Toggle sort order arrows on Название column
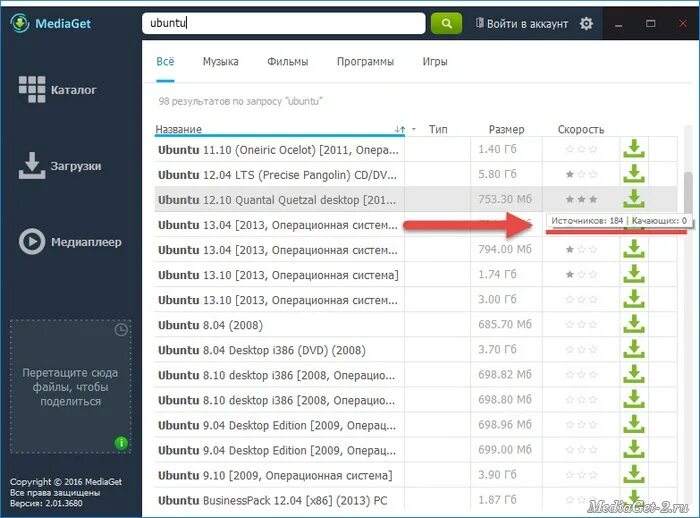700x518 pixels. [400, 130]
